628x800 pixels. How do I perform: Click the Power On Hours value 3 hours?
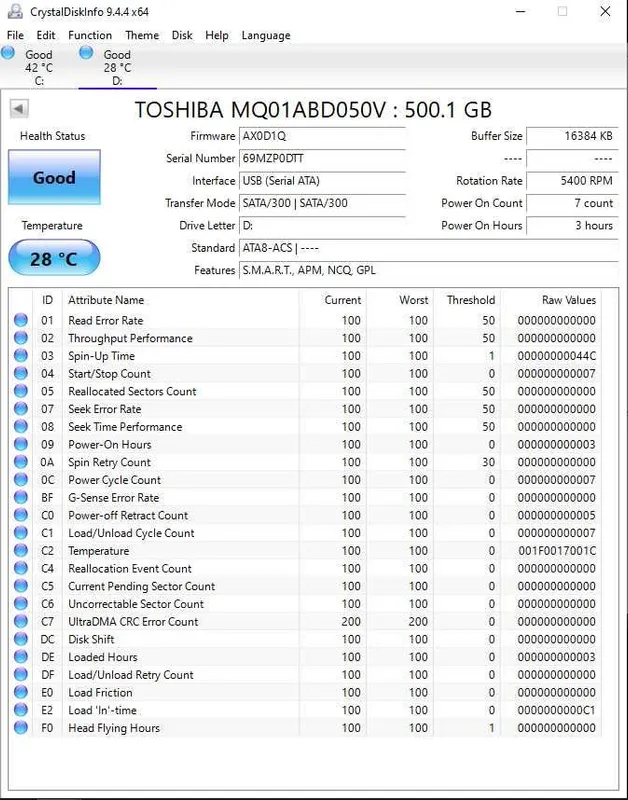(572, 226)
